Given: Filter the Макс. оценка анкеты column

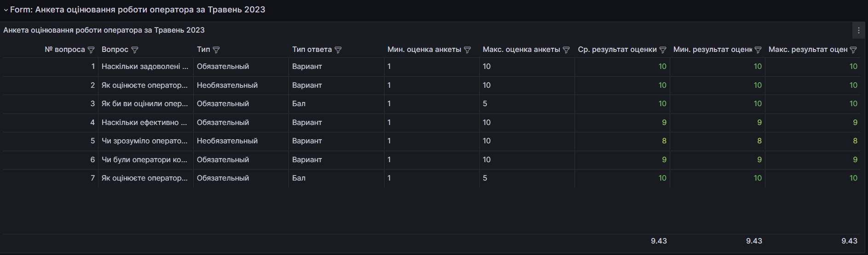Looking at the screenshot, I should click(566, 50).
